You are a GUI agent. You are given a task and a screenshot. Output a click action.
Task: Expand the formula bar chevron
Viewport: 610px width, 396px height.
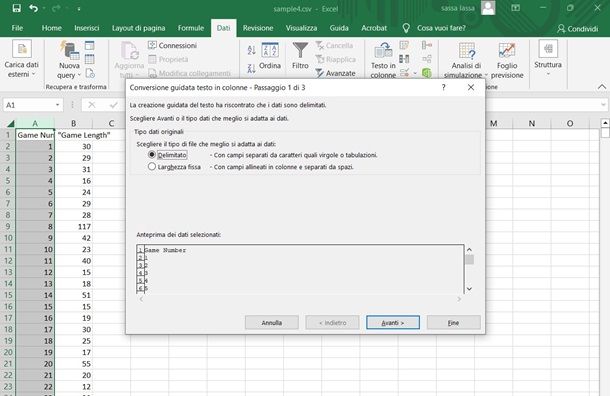603,105
